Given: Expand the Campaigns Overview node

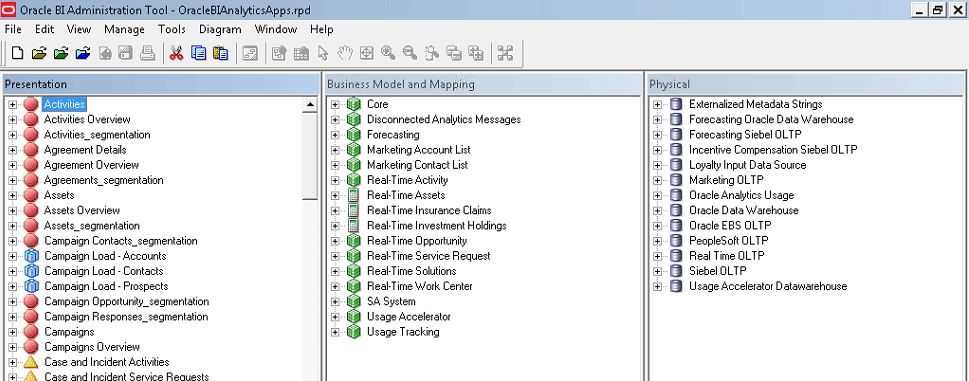Looking at the screenshot, I should pyautogui.click(x=12, y=347).
